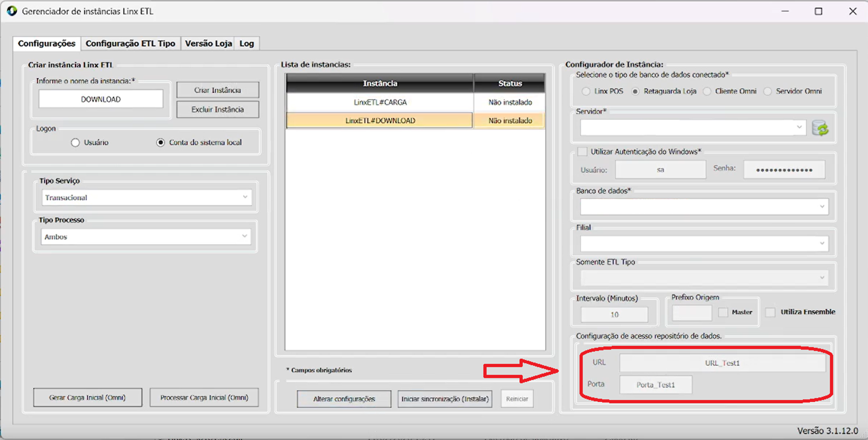Viewport: 868px width, 440px height.
Task: Maximize the Linx ETL manager window
Action: point(818,11)
